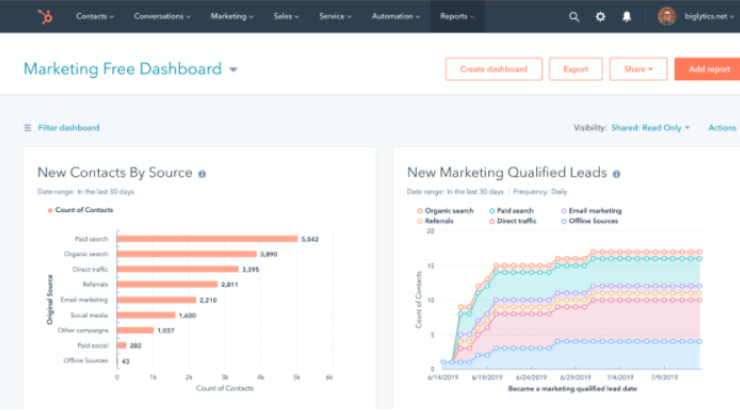Open the Reports navigation menu
Image resolution: width=740 pixels, height=411 pixels.
[x=457, y=17]
